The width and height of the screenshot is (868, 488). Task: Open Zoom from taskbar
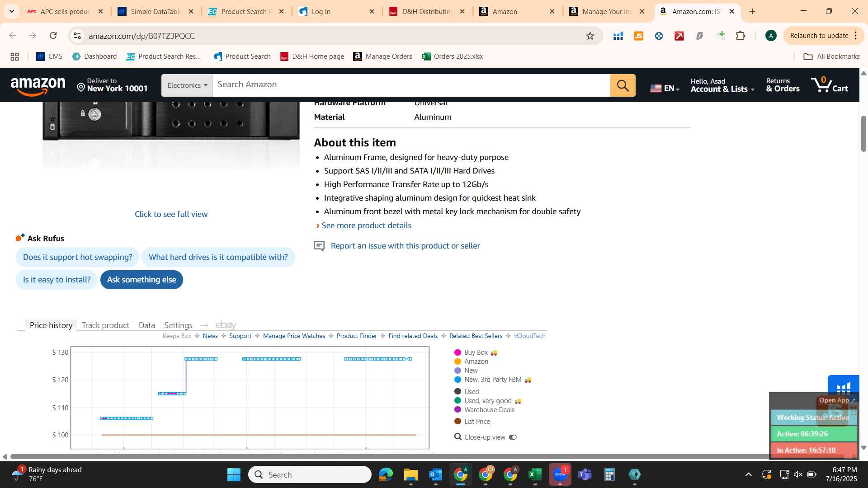point(560,474)
